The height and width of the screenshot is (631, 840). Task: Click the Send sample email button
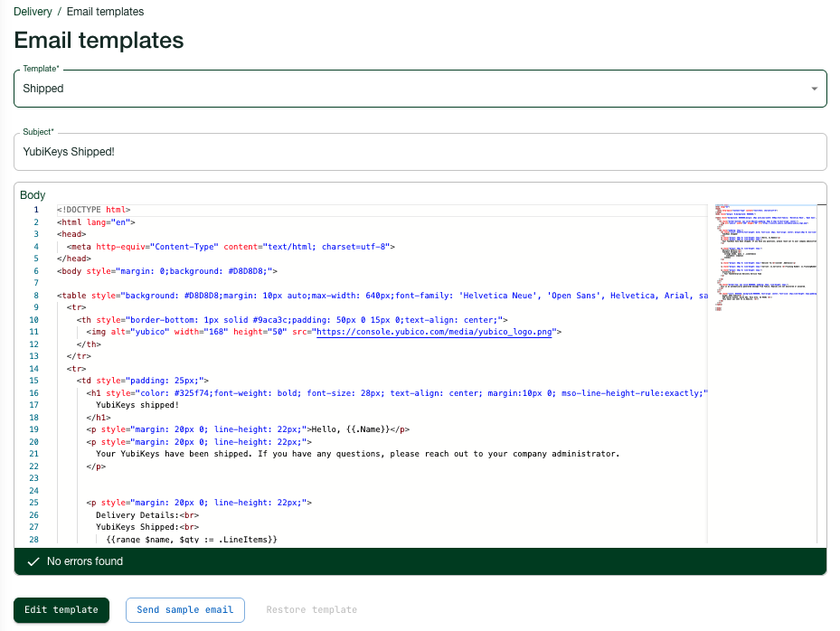tap(184, 610)
